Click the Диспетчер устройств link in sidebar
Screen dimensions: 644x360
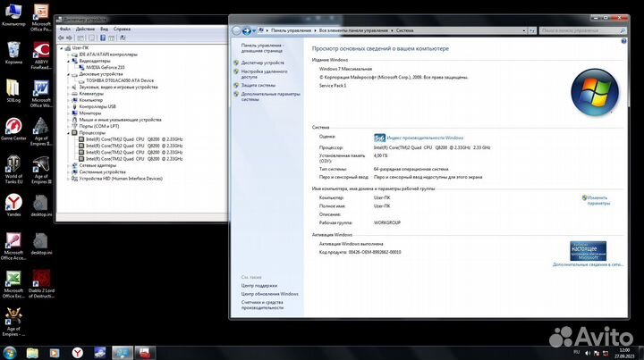coord(262,63)
